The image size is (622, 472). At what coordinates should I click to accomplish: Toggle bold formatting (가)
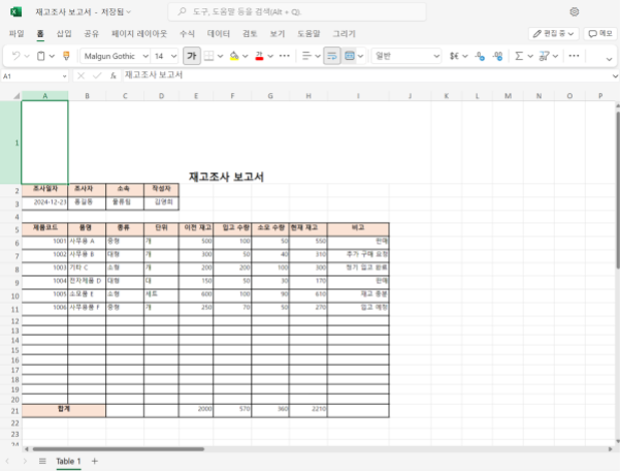coord(192,56)
